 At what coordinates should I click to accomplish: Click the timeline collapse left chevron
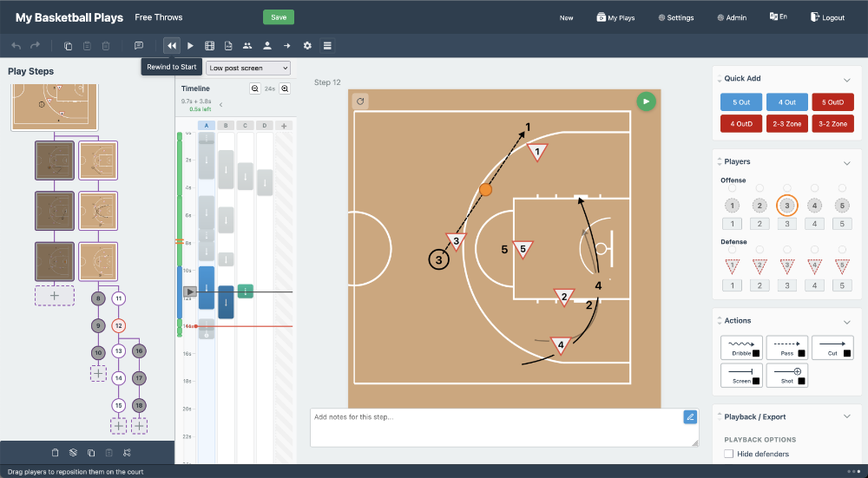[220, 105]
